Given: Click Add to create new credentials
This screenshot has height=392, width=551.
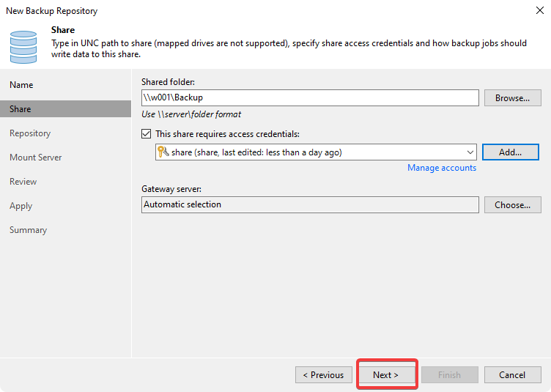Looking at the screenshot, I should coord(510,152).
